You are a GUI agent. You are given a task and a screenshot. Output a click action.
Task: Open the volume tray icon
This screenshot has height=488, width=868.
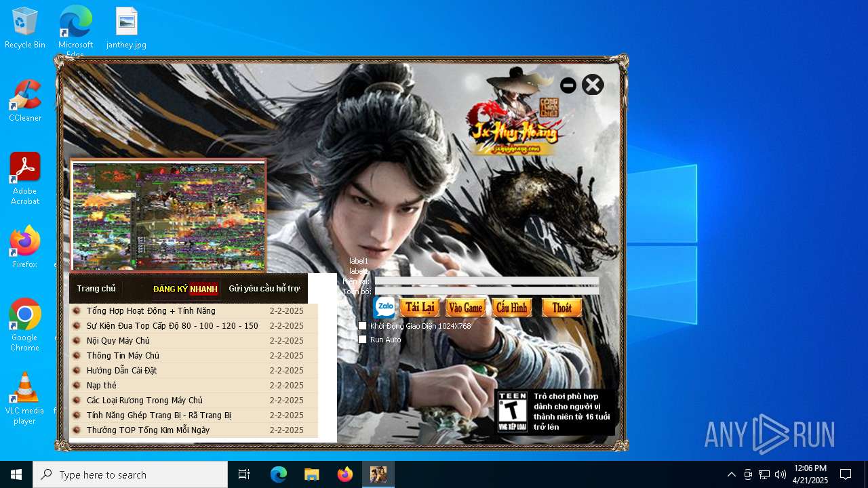[781, 474]
